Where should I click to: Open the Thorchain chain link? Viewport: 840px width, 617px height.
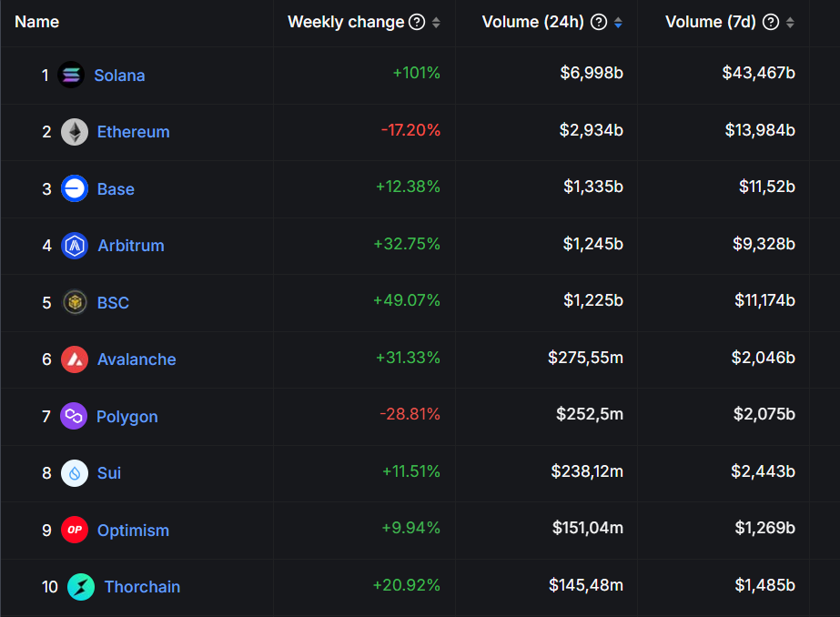142,587
